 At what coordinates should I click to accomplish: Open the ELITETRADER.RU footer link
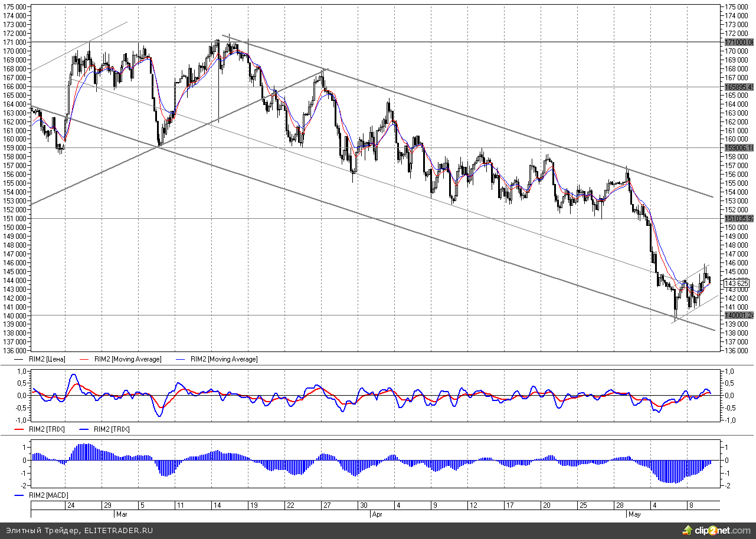[x=118, y=531]
